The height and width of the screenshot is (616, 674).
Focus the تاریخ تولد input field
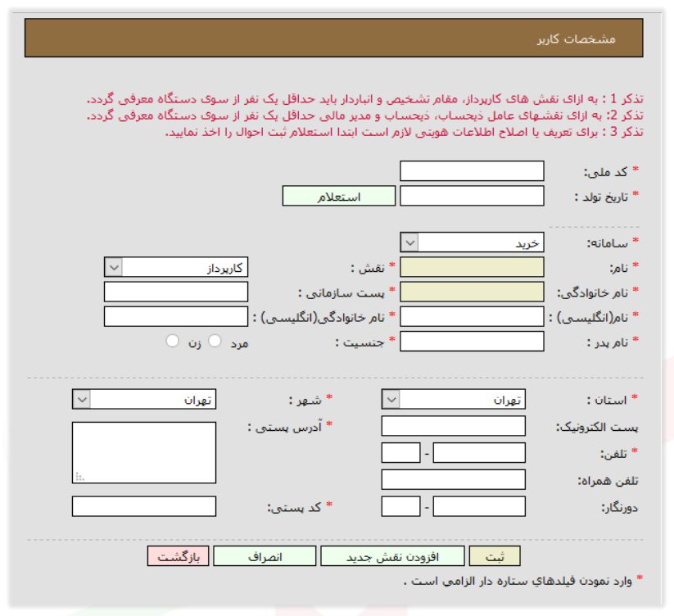pos(472,196)
